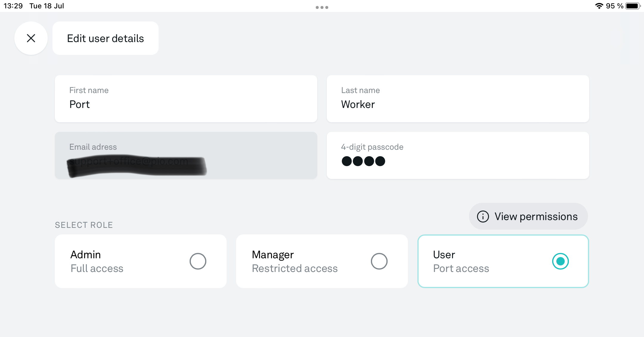The width and height of the screenshot is (644, 337).
Task: Tap the battery status icon
Action: point(633,6)
